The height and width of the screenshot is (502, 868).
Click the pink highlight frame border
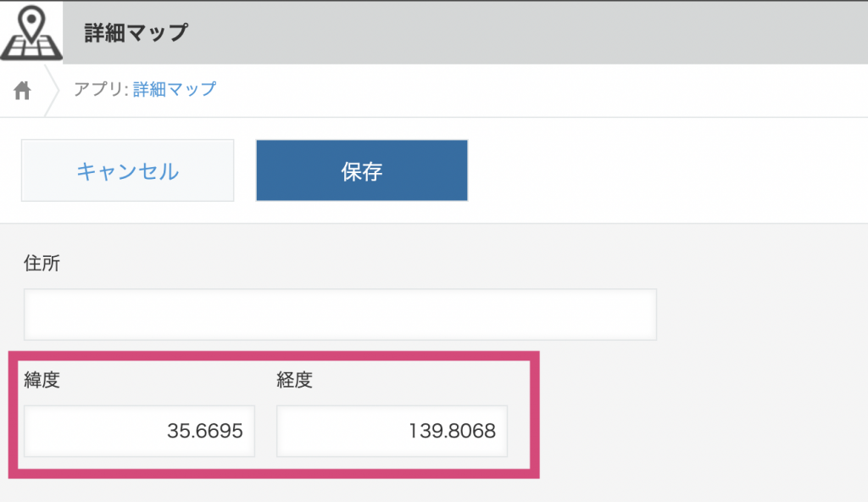pos(274,355)
